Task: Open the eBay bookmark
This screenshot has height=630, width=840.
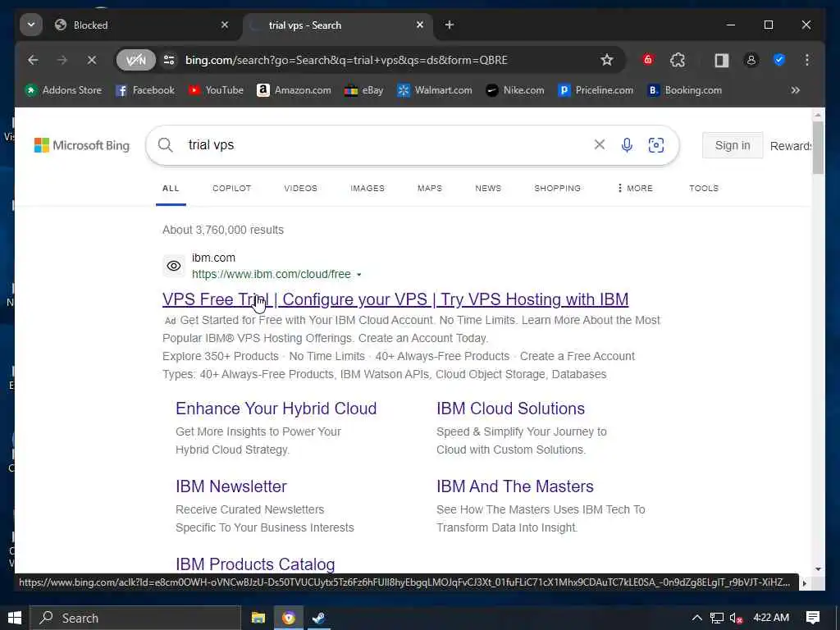Action: click(364, 90)
